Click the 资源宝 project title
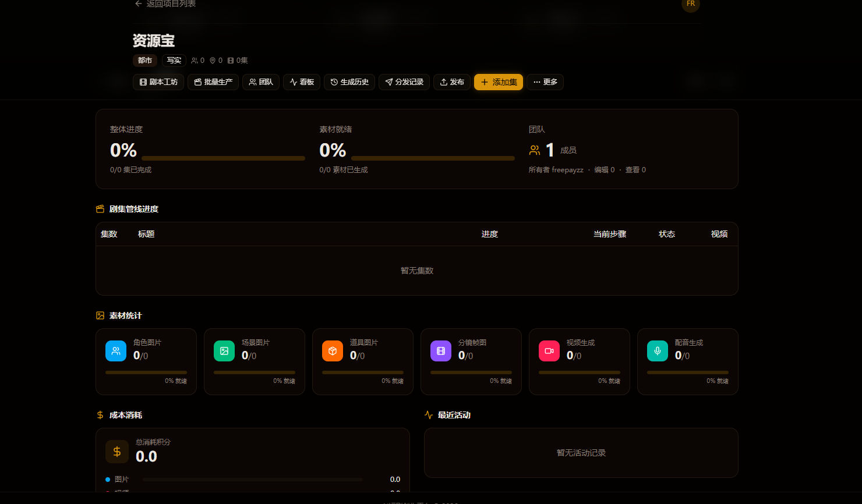This screenshot has width=862, height=504. click(x=154, y=41)
